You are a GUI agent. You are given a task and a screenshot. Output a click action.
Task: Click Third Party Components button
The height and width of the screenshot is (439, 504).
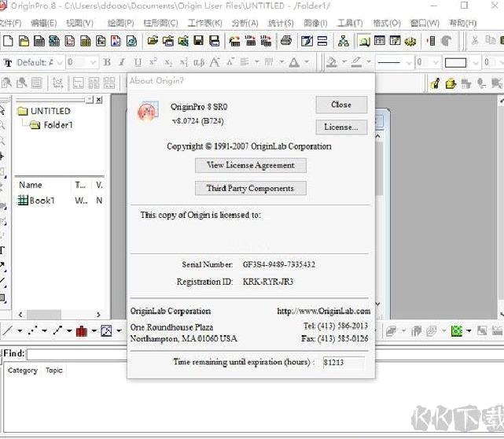(251, 188)
